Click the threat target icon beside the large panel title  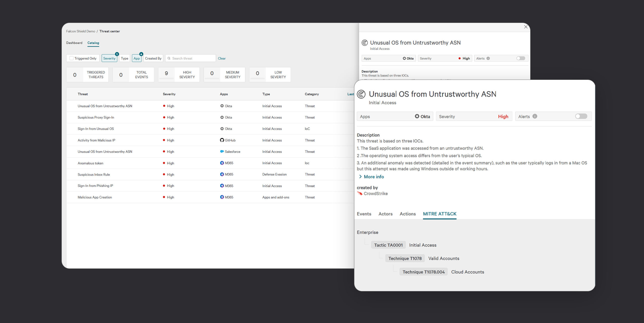point(361,94)
